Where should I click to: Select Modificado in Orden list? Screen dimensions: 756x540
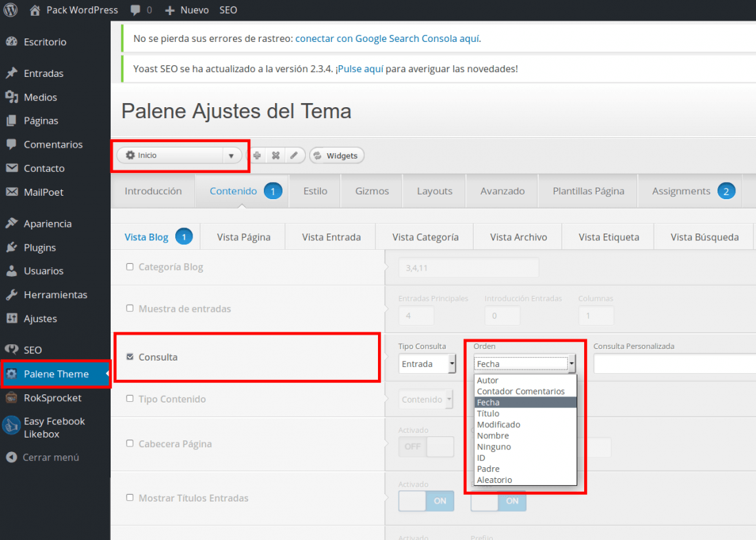pos(526,425)
